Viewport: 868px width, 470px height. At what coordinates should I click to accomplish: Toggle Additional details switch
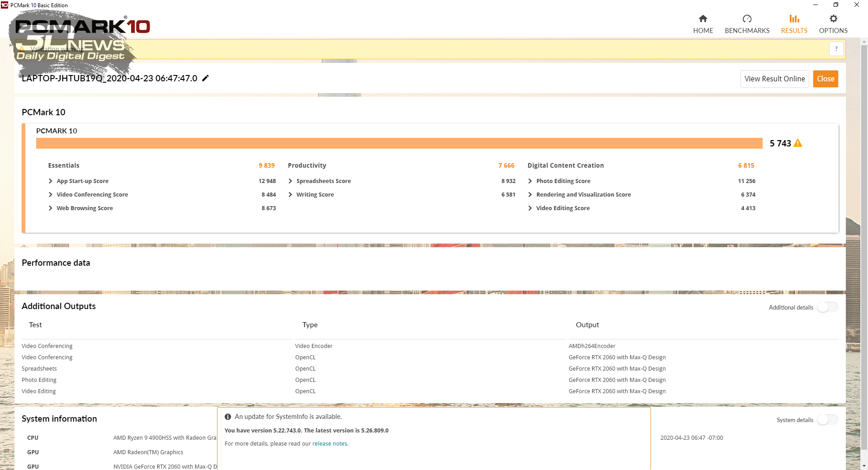(827, 307)
